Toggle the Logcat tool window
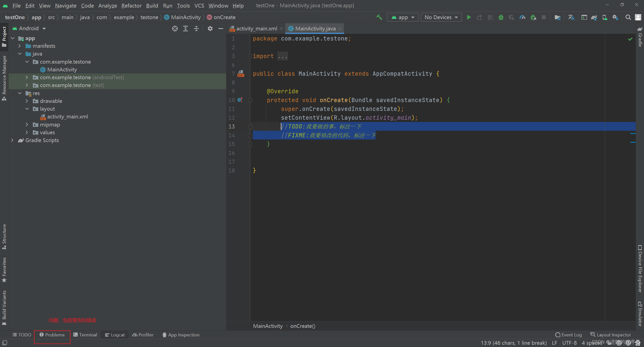 tap(115, 335)
